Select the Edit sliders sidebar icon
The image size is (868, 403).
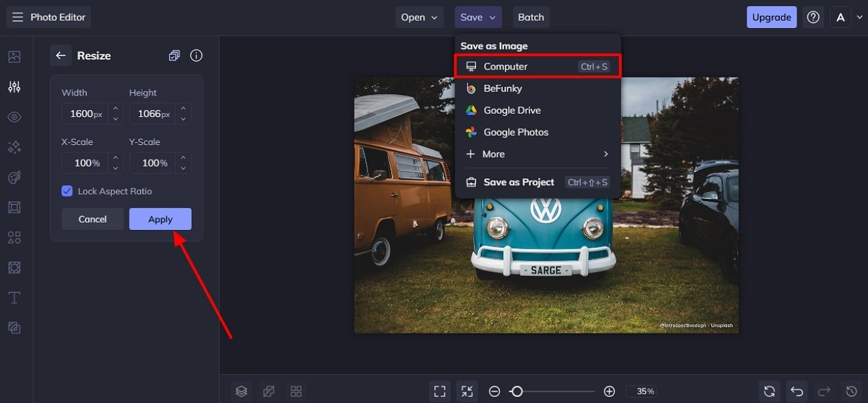14,87
